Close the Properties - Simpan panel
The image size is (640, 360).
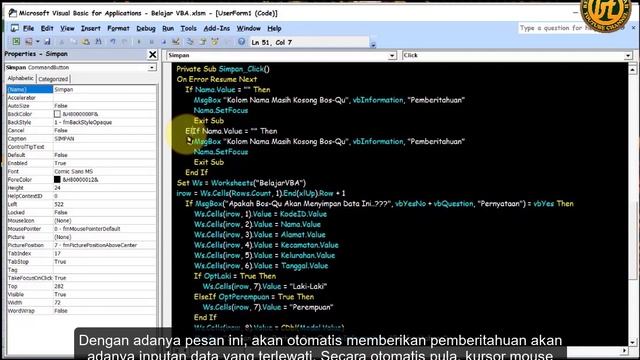point(152,54)
